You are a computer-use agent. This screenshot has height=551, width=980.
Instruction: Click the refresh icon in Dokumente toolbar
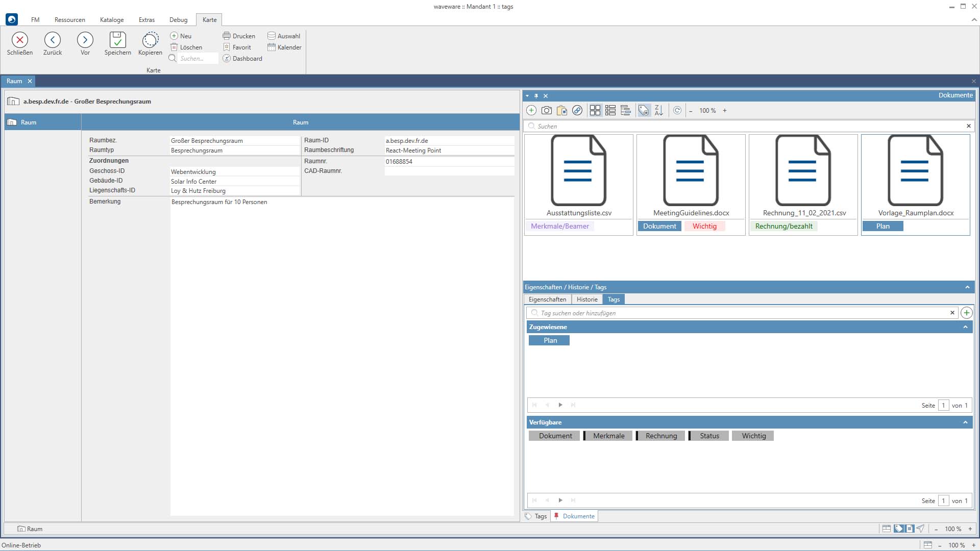[x=677, y=110]
